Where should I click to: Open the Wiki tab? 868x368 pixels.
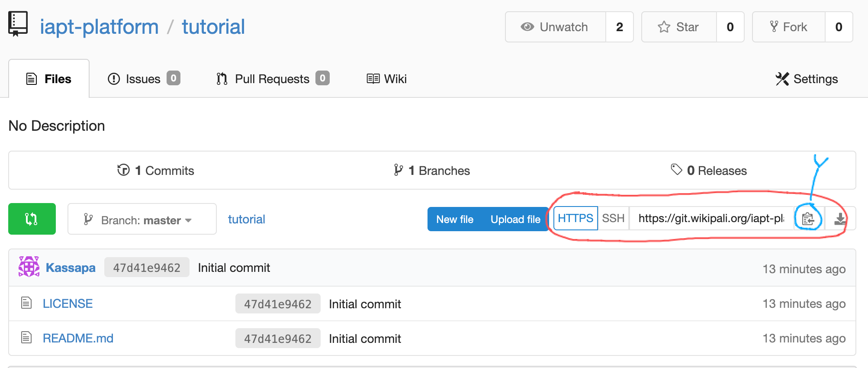tap(386, 79)
